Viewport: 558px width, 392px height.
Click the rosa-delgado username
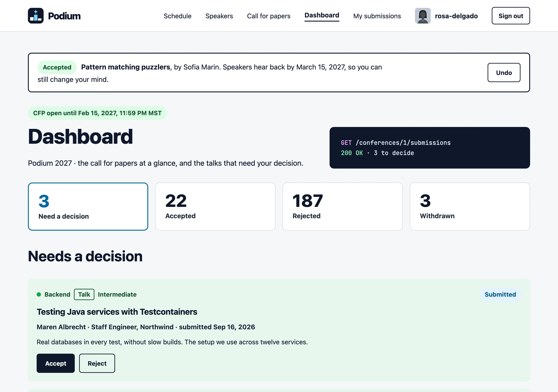click(x=456, y=16)
